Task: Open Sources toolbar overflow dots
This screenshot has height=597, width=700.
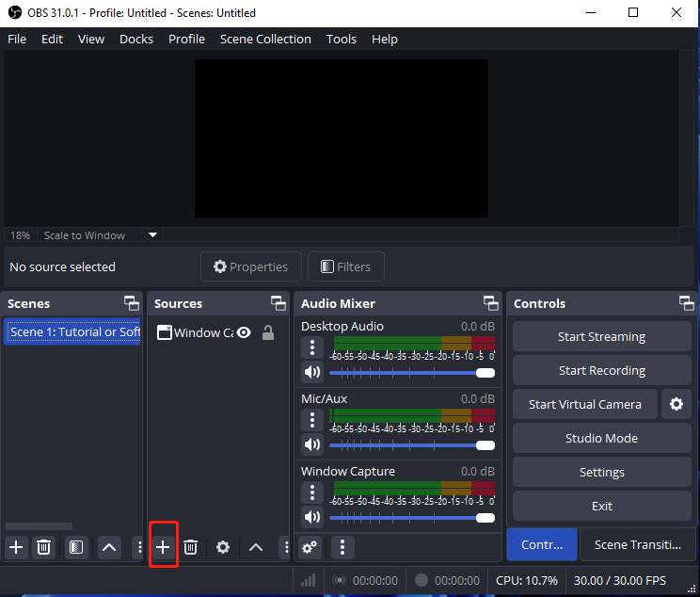Action: [286, 547]
